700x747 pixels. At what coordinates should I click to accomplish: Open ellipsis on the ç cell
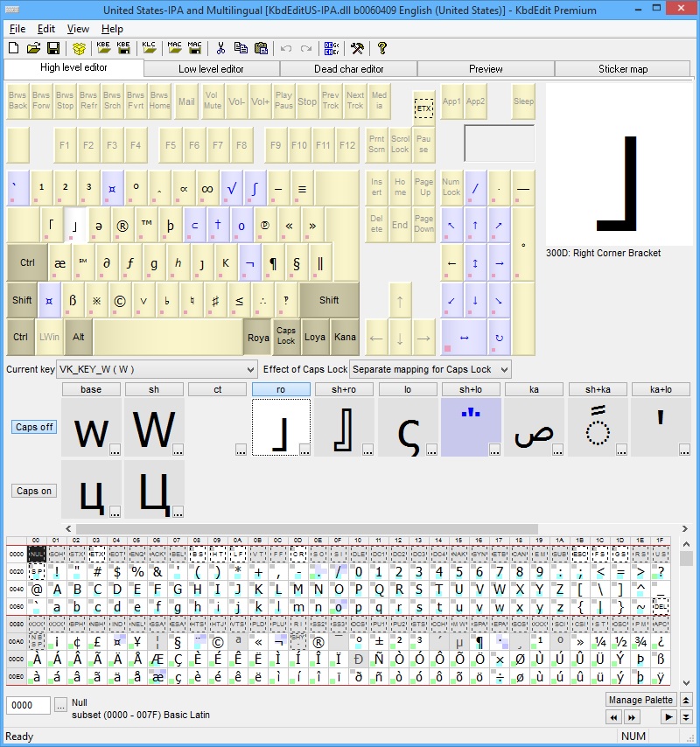(431, 450)
